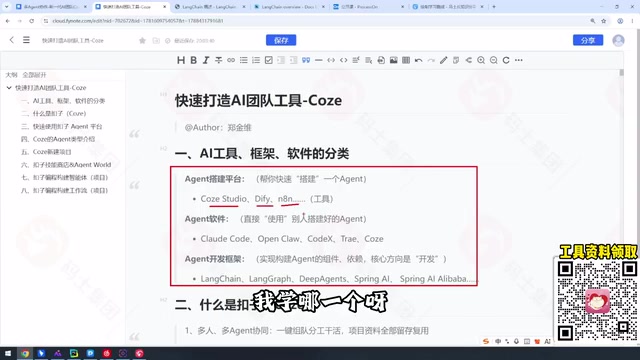Image resolution: width=640 pixels, height=360 pixels.
Task: Jump to outline item 五、Coze新建项目
Action: [46, 152]
